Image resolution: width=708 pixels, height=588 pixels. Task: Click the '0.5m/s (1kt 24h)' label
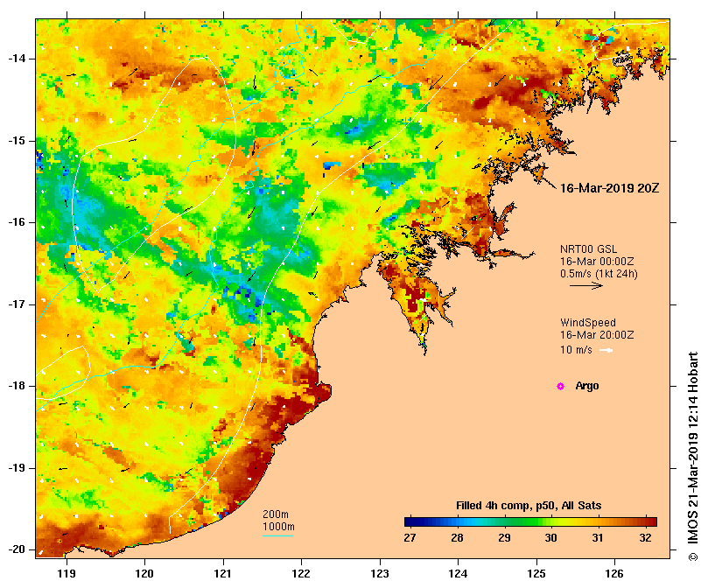599,274
